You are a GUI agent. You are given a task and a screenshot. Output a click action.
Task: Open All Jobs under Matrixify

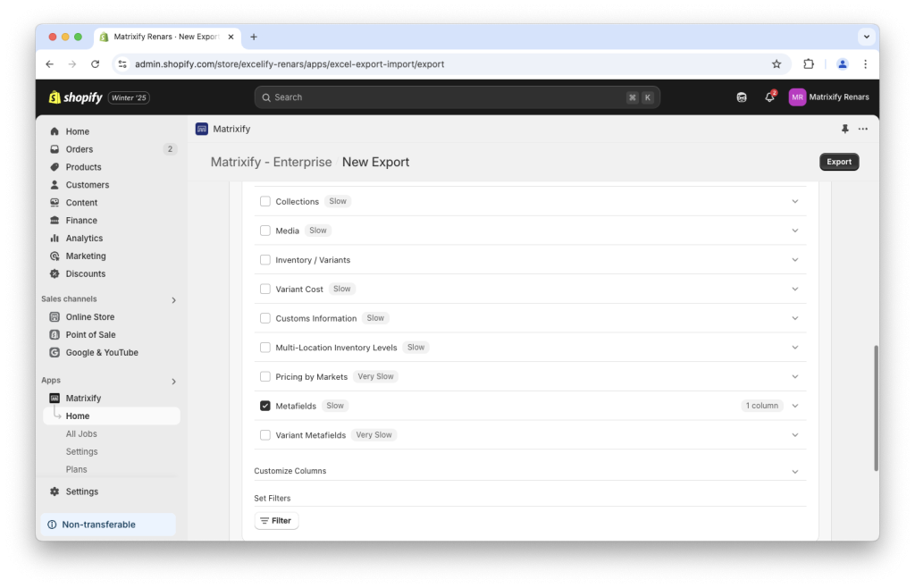pyautogui.click(x=81, y=433)
